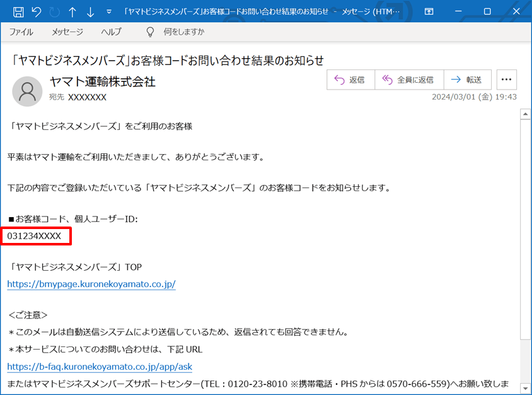This screenshot has height=395, width=532.
Task: Click the scrollbar up arrow on the right
Action: pyautogui.click(x=525, y=114)
